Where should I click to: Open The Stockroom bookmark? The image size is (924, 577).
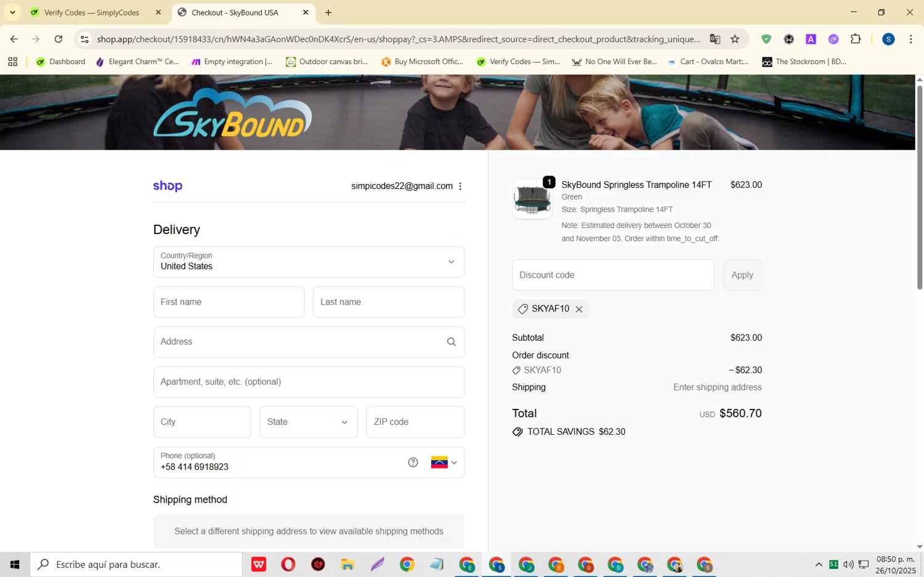click(x=804, y=62)
